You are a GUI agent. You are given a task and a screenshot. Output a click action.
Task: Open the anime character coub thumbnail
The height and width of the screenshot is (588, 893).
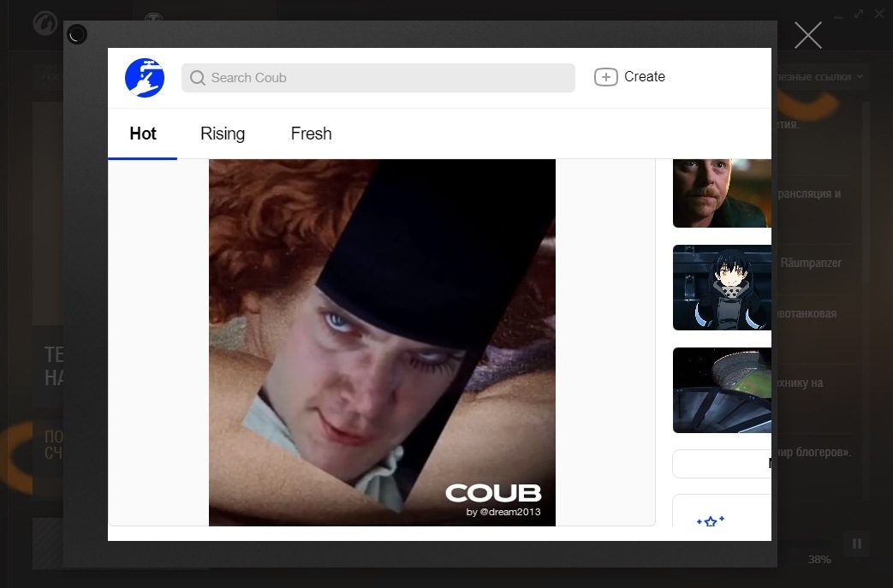[722, 288]
